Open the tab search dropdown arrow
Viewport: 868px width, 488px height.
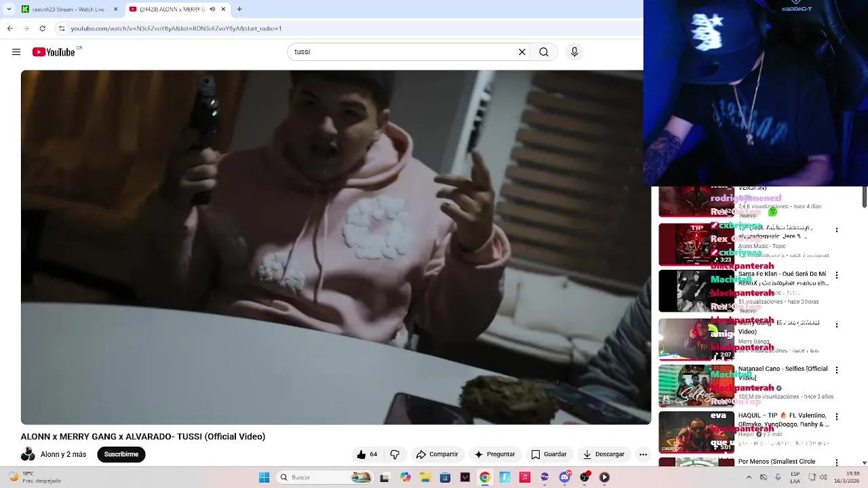coord(9,9)
